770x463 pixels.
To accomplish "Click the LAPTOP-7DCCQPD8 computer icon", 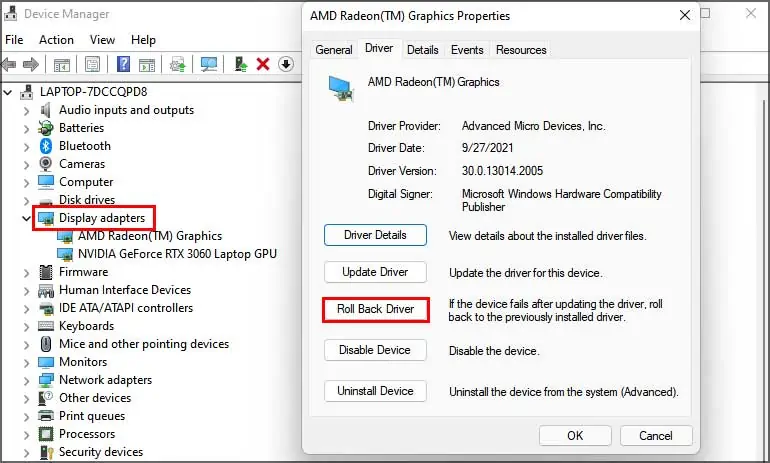I will (x=27, y=92).
